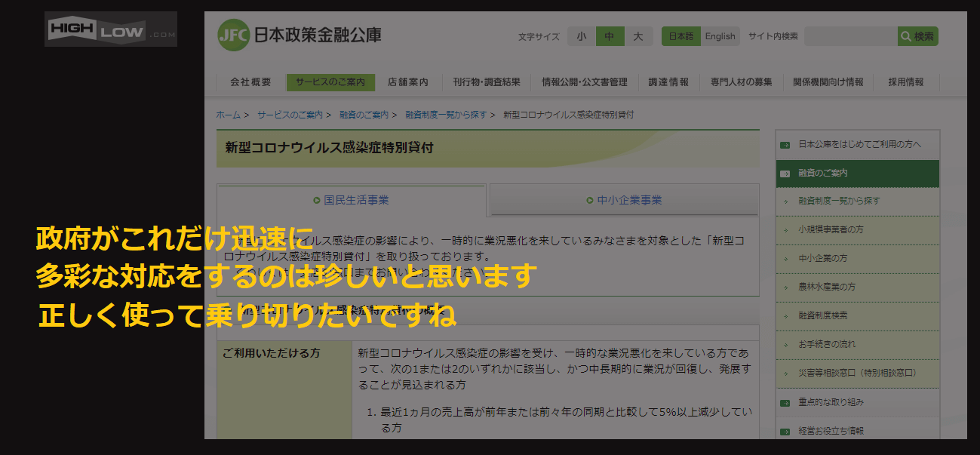
Task: Go to ホーム via breadcrumb link
Action: (x=228, y=115)
